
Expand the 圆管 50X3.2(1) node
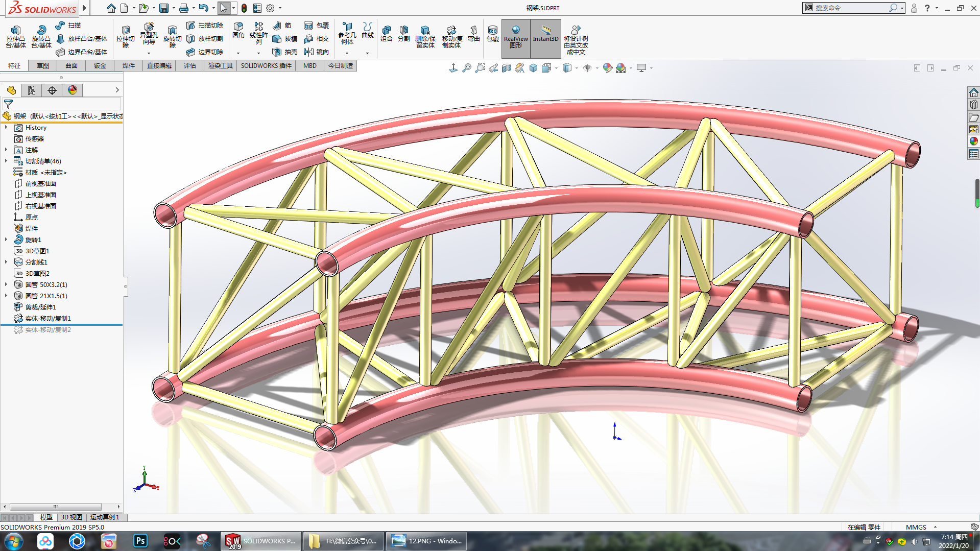pos(6,285)
